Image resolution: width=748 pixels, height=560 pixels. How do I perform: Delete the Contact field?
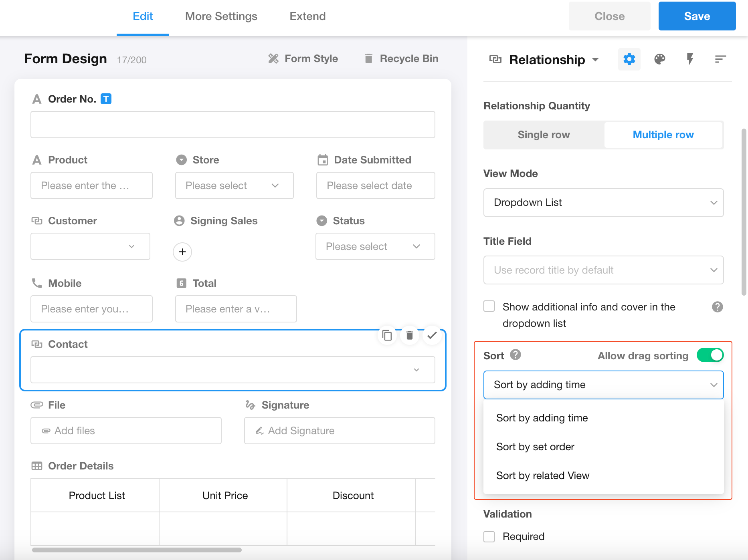409,335
